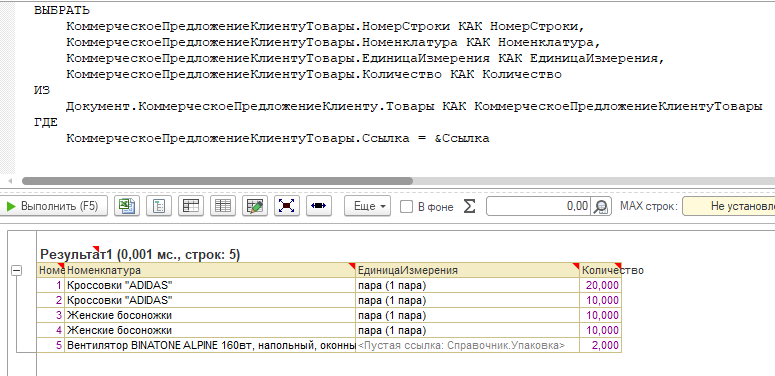Select the pivot table layout icon
The width and height of the screenshot is (775, 376).
(x=191, y=206)
